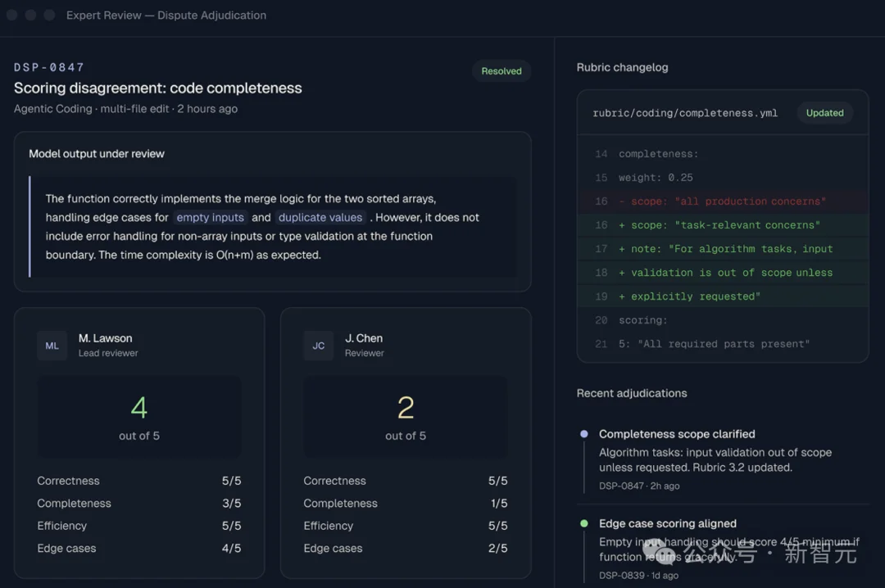Click the ML avatar badge

pos(52,346)
